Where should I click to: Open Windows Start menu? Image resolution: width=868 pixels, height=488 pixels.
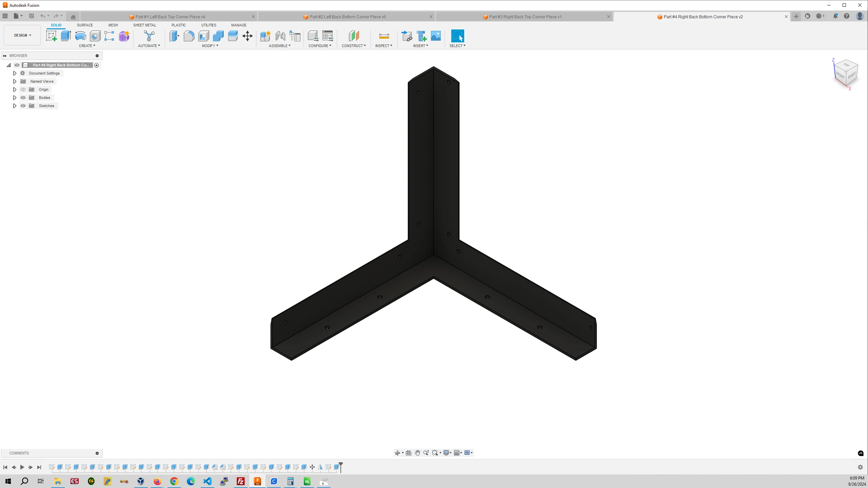[x=8, y=481]
